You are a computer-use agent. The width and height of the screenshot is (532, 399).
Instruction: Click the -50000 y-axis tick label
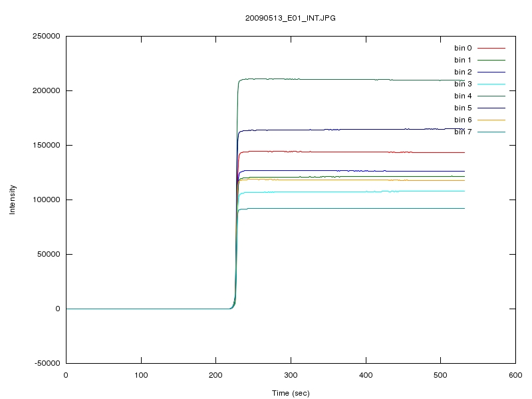tap(47, 363)
